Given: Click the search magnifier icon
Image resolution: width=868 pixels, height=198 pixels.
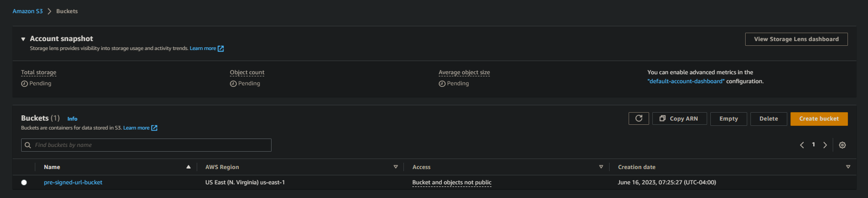Looking at the screenshot, I should 28,145.
